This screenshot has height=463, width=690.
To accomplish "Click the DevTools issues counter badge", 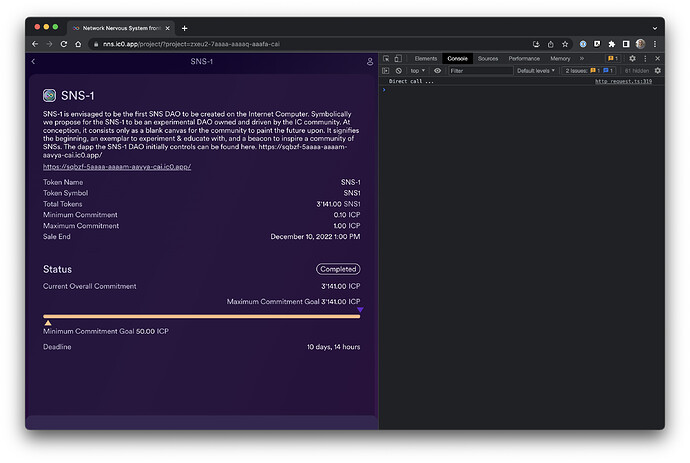I will coord(613,59).
